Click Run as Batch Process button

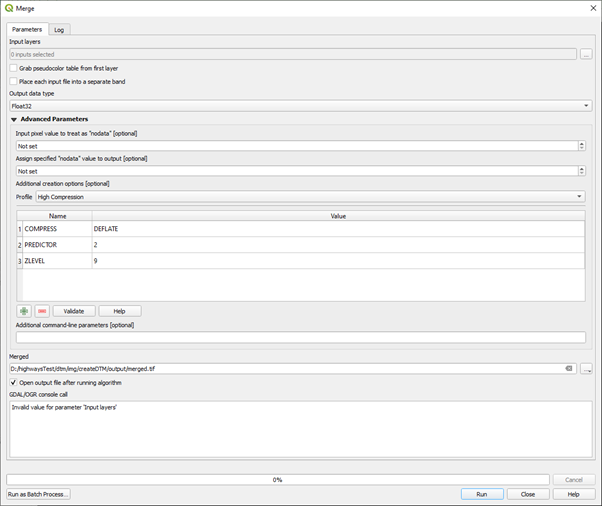coord(38,494)
